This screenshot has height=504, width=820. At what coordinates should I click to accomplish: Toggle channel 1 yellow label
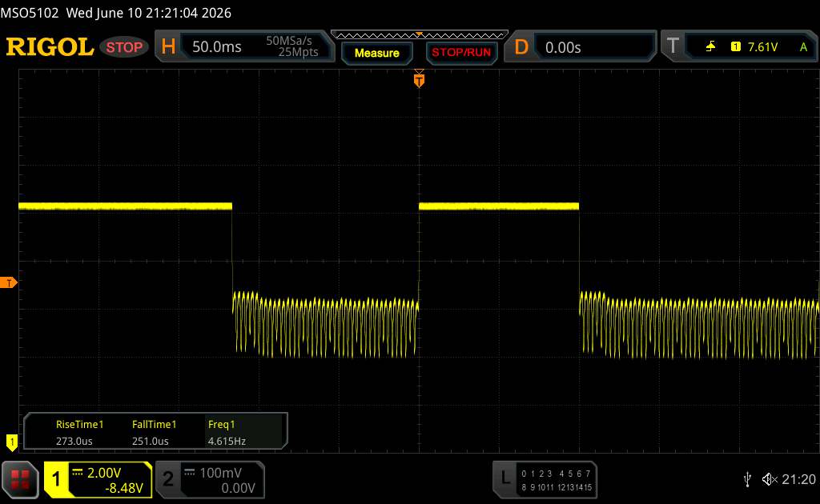[x=56, y=479]
